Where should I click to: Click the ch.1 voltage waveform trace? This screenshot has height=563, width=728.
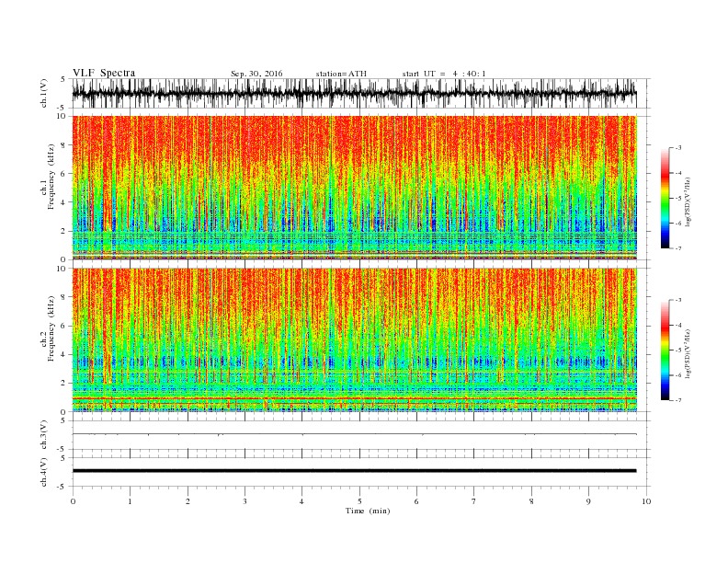coord(354,93)
